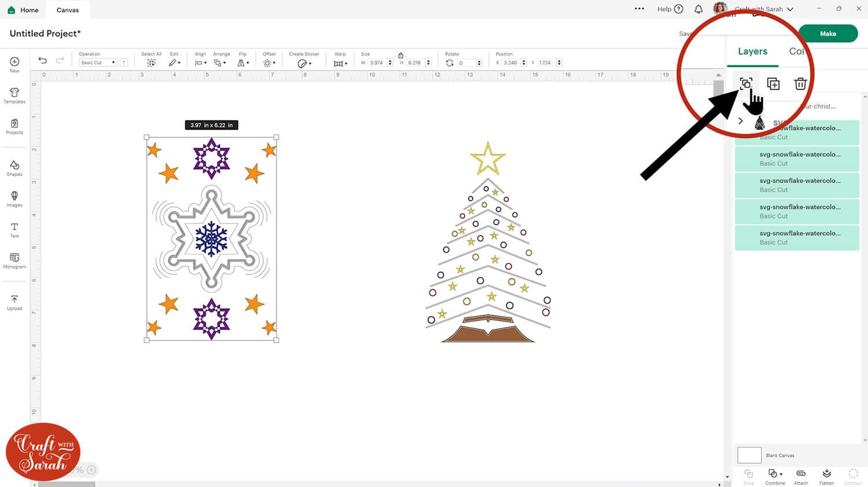Open the Shapes tool in sidebar
Image resolution: width=868 pixels, height=487 pixels.
pyautogui.click(x=14, y=168)
